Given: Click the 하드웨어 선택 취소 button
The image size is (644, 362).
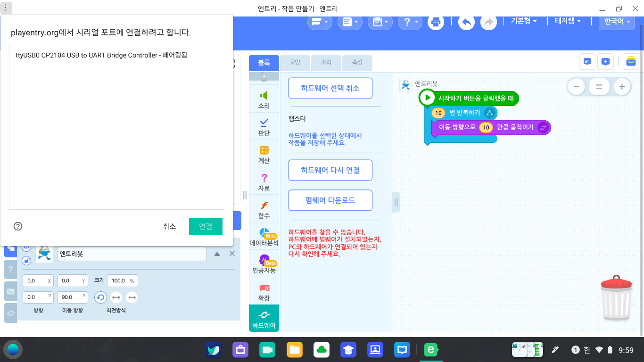Looking at the screenshot, I should click(x=330, y=88).
